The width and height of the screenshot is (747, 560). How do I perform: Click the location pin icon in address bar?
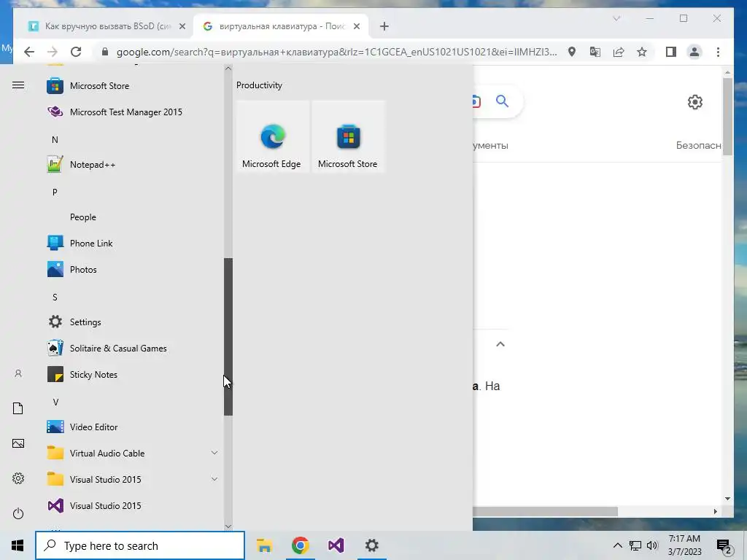tap(572, 52)
